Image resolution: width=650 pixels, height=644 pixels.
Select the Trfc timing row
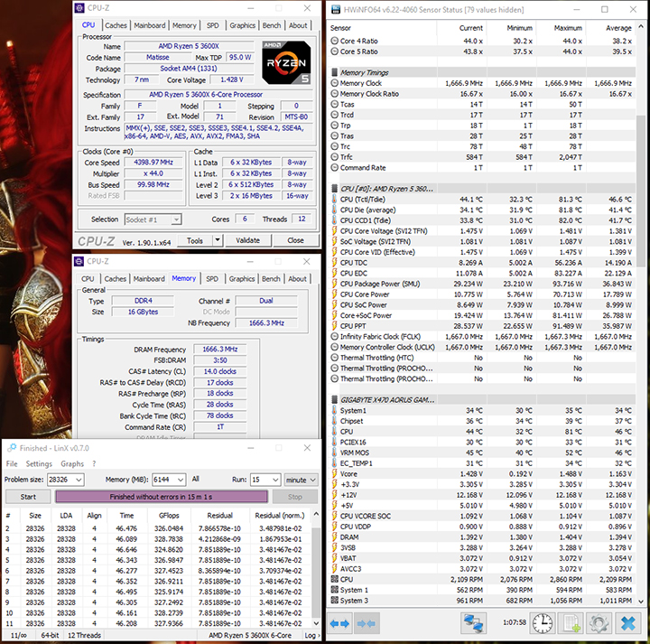[x=482, y=157]
